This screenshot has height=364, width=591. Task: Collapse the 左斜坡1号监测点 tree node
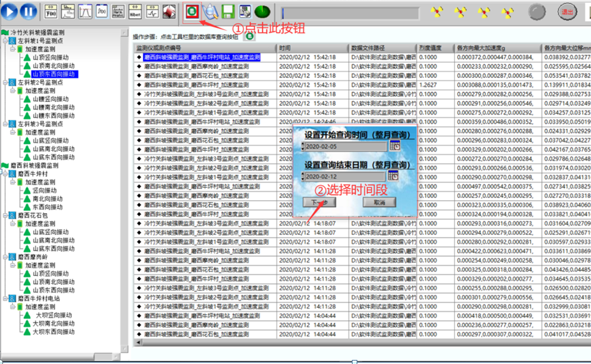[x=5, y=41]
